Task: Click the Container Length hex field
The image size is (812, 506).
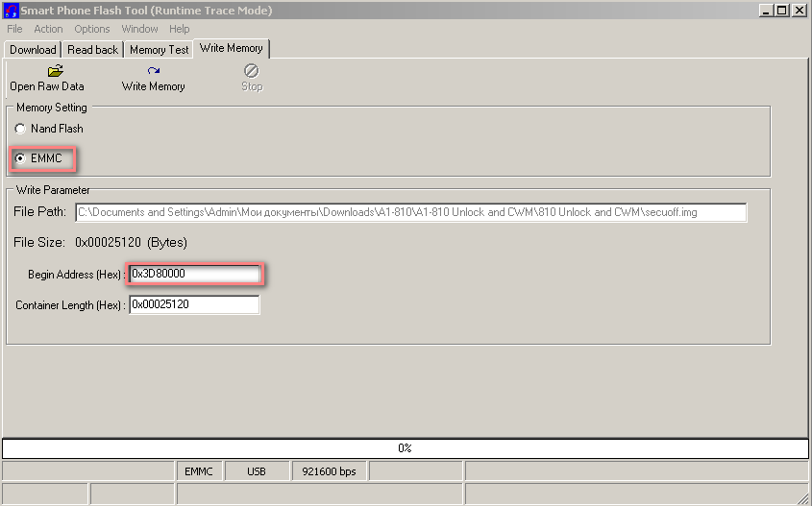Action: point(195,305)
